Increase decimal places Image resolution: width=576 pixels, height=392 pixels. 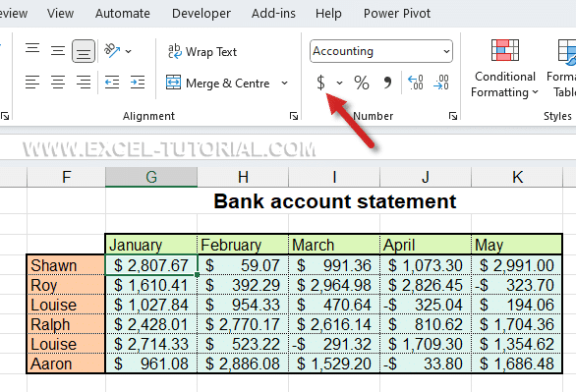coord(416,83)
